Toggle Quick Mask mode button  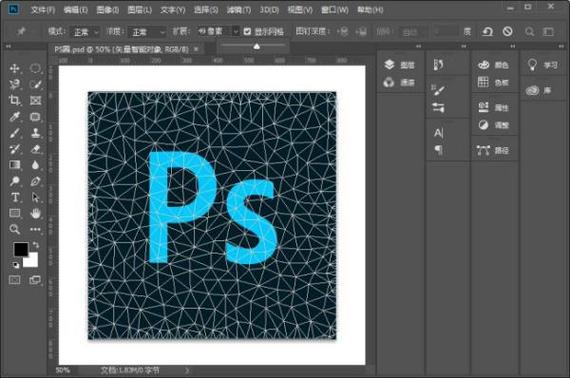click(15, 280)
